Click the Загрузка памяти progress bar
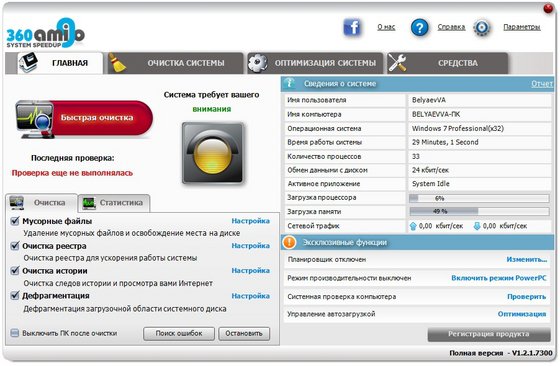 [x=479, y=211]
